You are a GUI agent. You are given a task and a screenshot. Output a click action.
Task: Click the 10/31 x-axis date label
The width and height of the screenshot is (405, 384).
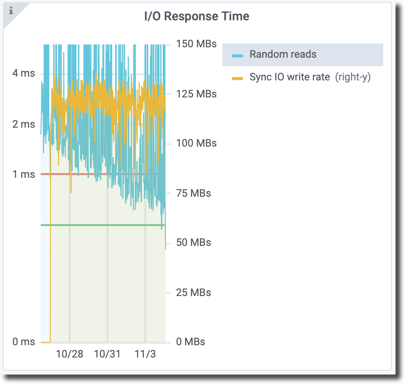click(x=107, y=354)
